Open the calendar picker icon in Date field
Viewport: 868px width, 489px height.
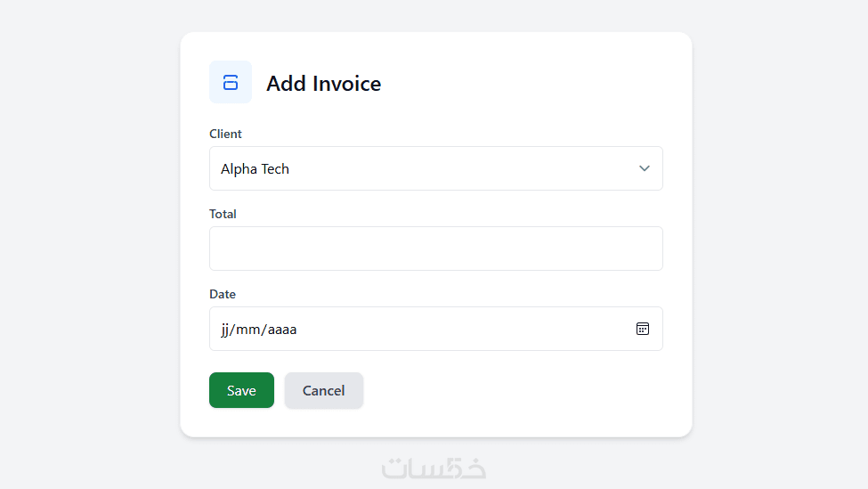[x=643, y=329]
